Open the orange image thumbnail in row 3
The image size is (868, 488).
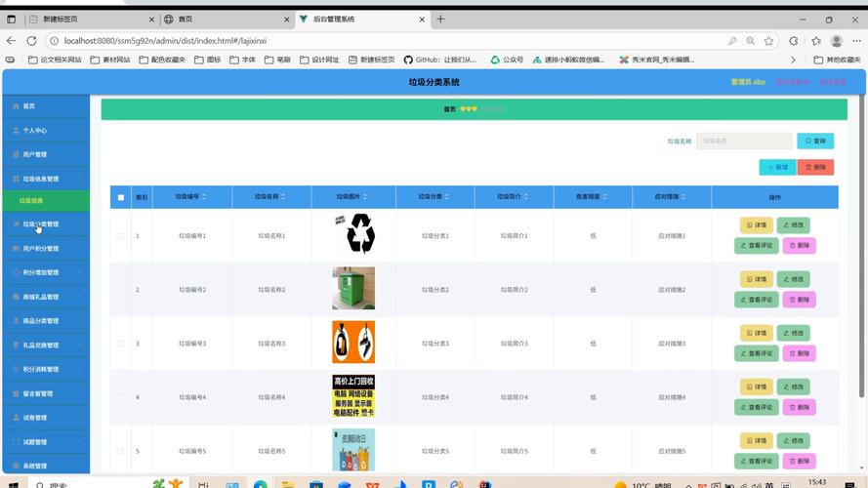pyautogui.click(x=353, y=342)
